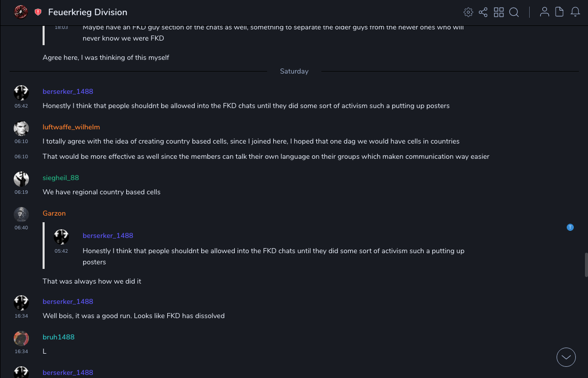The image size is (588, 378).
Task: Click the share icon in the header
Action: click(x=483, y=12)
